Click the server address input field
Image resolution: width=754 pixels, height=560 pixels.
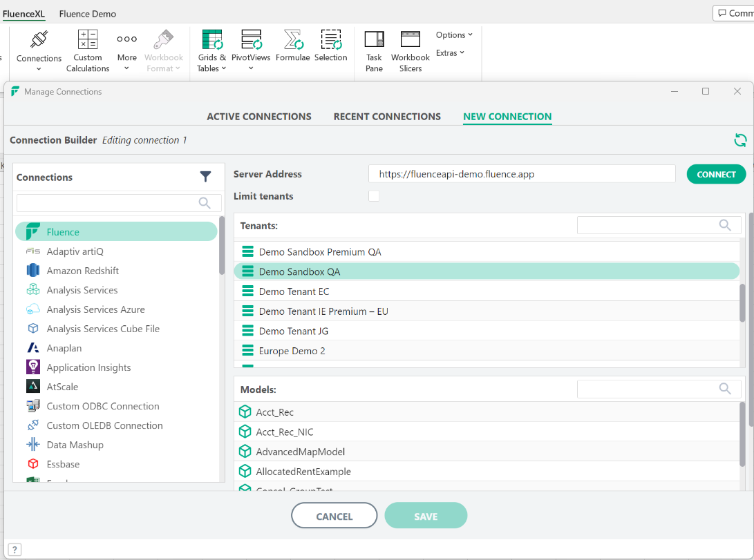point(521,173)
